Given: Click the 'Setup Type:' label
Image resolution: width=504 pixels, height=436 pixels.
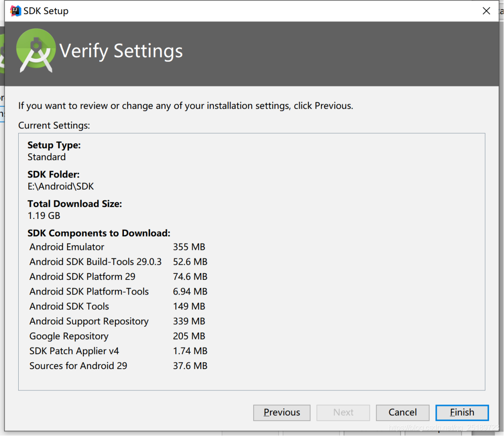Looking at the screenshot, I should pos(54,145).
